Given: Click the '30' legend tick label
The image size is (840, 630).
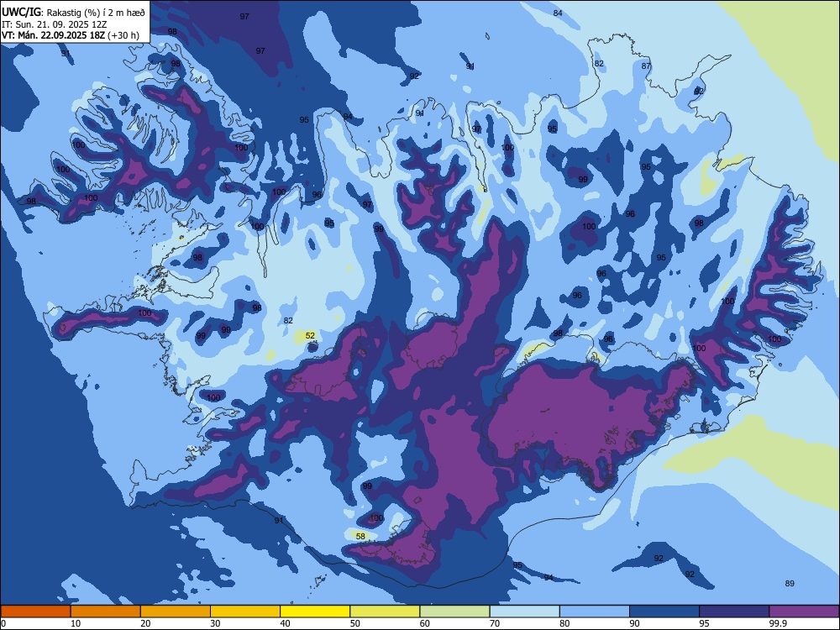Looking at the screenshot, I should point(215,623).
